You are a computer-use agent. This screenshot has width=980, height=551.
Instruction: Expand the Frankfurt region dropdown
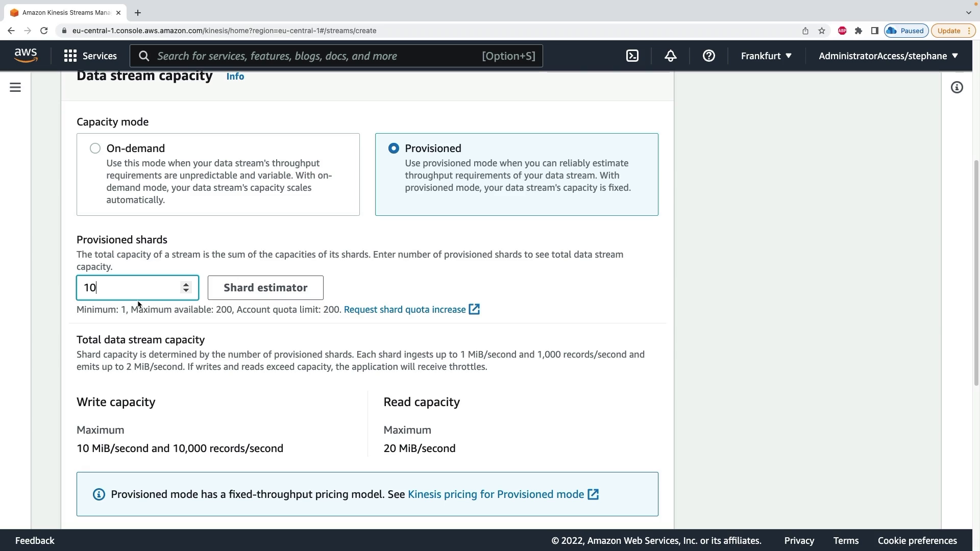point(766,56)
